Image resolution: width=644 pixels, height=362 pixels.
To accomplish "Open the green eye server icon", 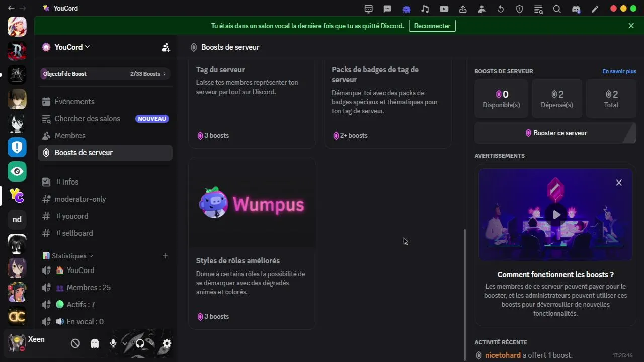I will 17,171.
